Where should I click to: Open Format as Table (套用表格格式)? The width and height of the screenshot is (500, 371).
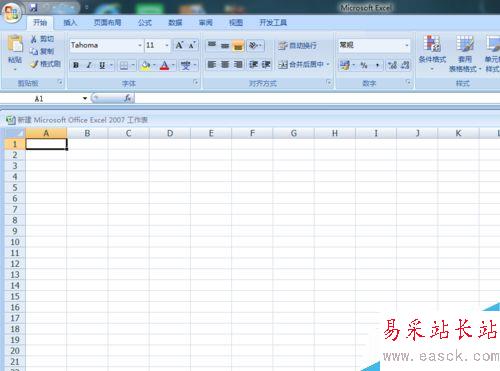[x=465, y=53]
